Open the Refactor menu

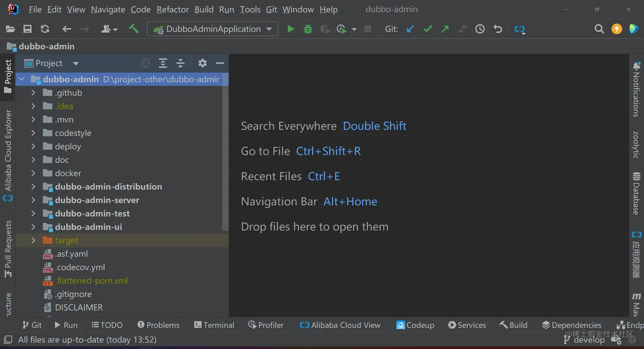(x=172, y=9)
